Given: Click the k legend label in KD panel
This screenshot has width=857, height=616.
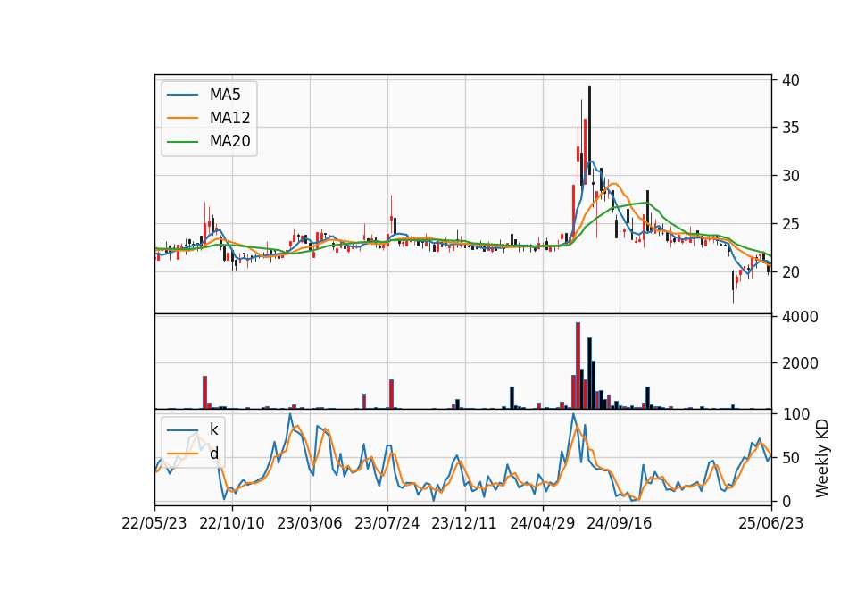Looking at the screenshot, I should (x=213, y=429).
